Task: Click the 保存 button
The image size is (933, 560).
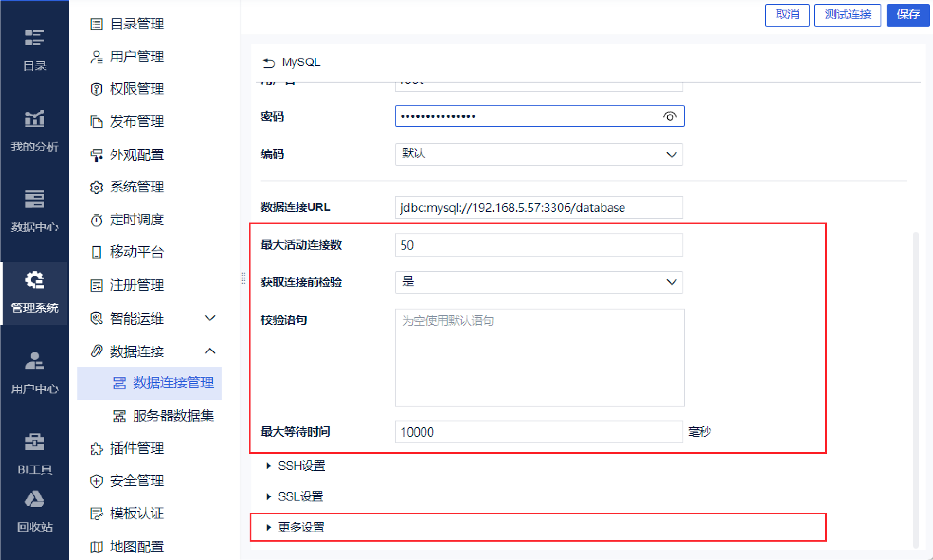Action: [x=908, y=15]
